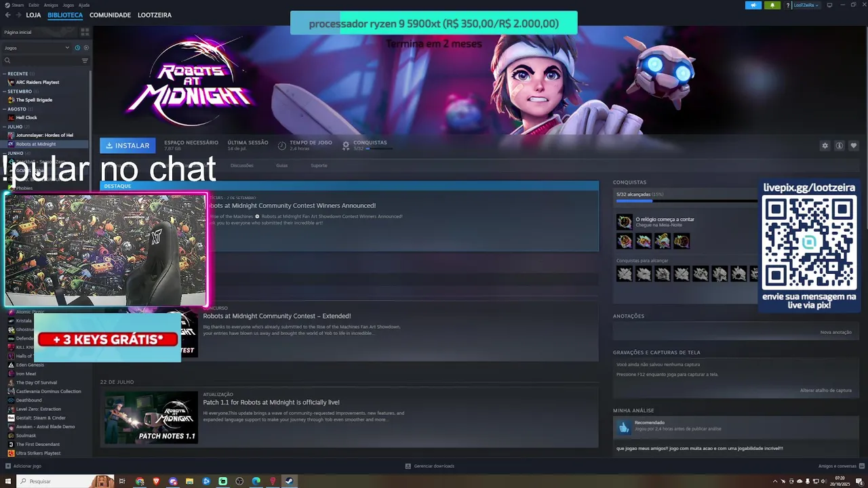Toggle the ready-to-play filter icon

86,47
